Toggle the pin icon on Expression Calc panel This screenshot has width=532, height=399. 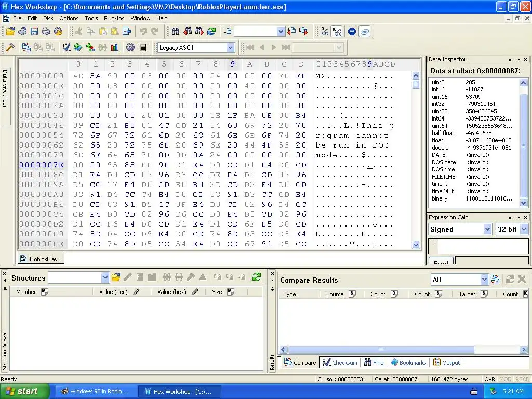click(x=510, y=218)
